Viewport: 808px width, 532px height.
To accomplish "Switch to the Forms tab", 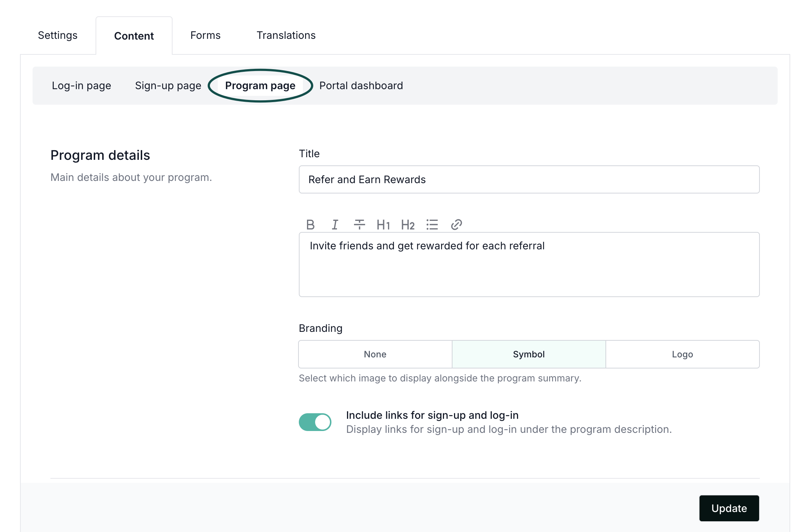I will 206,36.
